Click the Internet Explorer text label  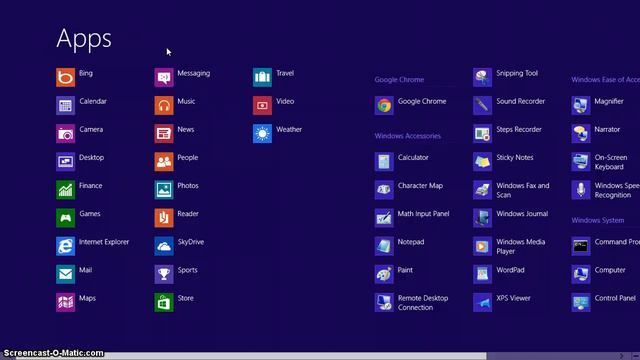(104, 242)
